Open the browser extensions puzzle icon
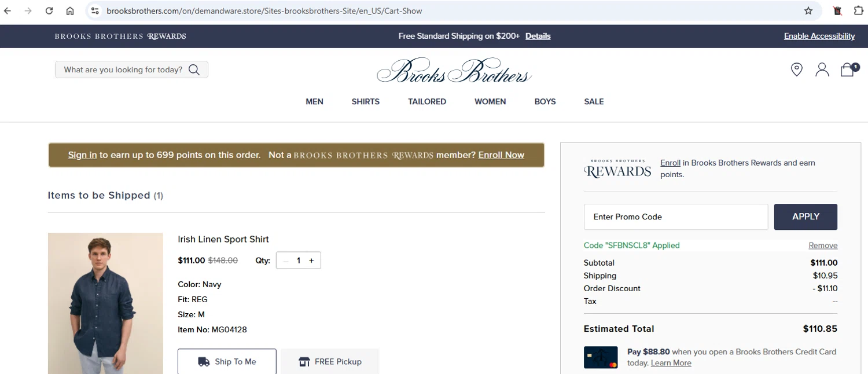 click(x=858, y=11)
